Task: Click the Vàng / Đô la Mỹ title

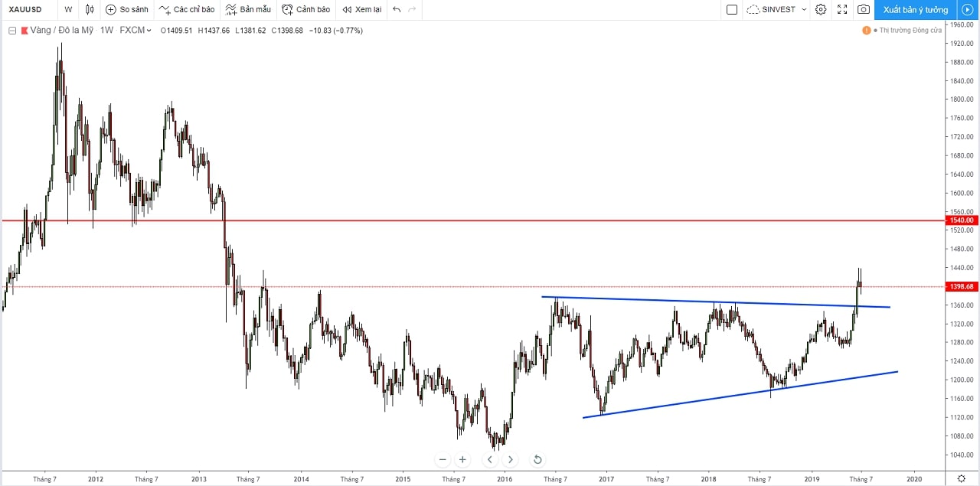Action: (x=62, y=31)
